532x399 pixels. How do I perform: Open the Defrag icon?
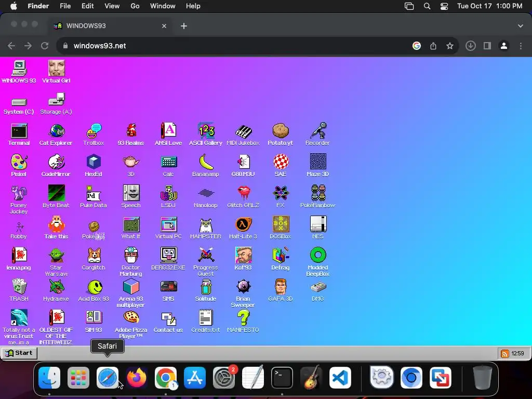281,259
